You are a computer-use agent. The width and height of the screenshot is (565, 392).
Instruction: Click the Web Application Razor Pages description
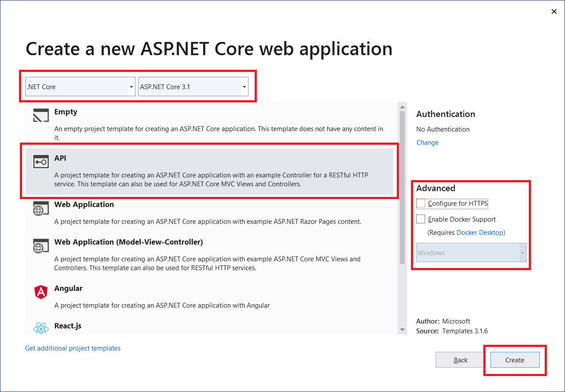point(207,222)
